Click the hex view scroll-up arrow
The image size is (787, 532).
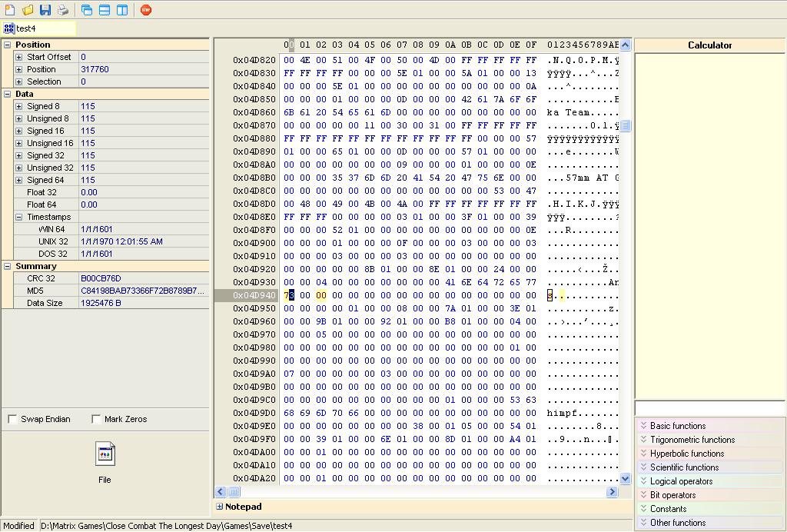pyautogui.click(x=626, y=45)
